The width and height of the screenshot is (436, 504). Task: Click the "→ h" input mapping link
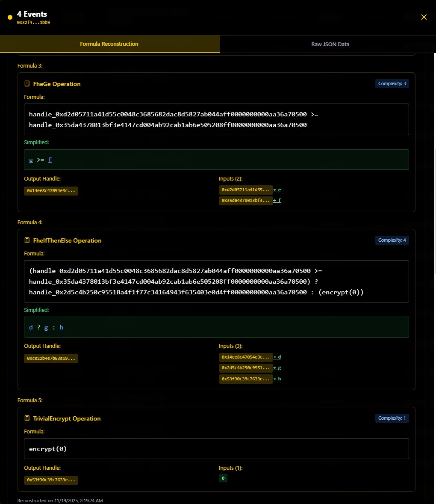[277, 379]
